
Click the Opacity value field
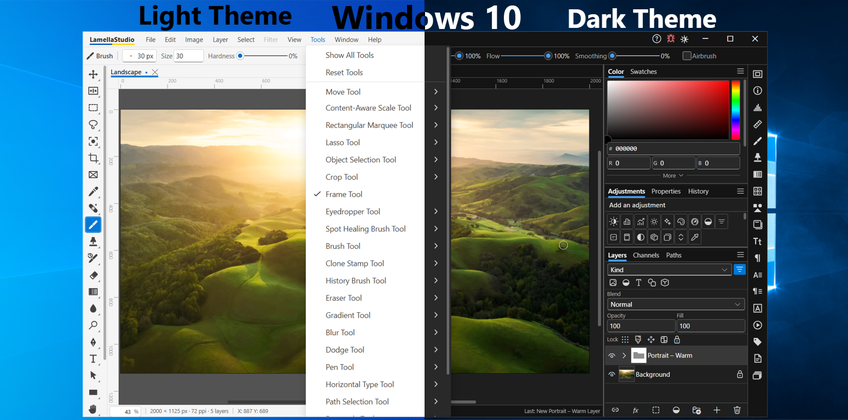(641, 326)
